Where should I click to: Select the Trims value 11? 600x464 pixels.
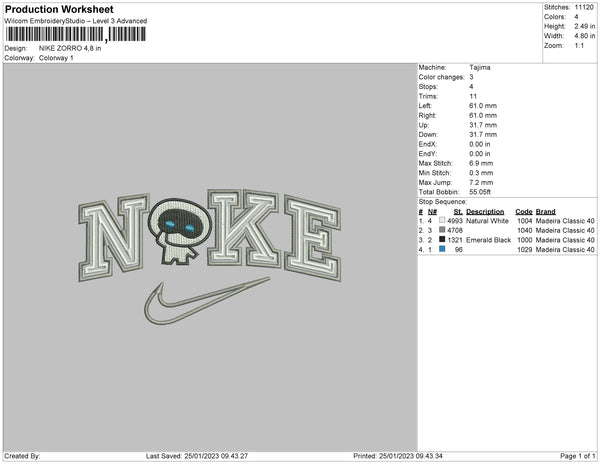coord(473,96)
